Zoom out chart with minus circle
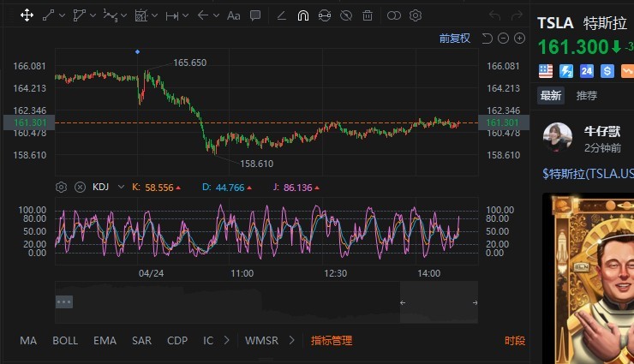The width and height of the screenshot is (634, 364). point(503,39)
